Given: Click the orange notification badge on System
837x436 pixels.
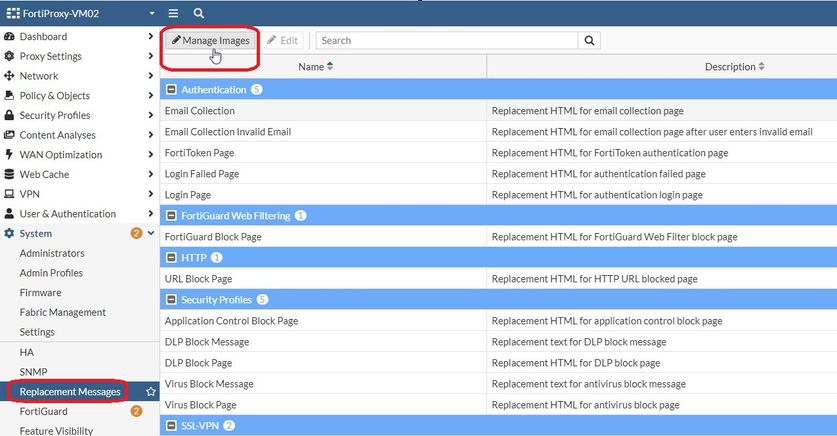Looking at the screenshot, I should click(x=136, y=233).
